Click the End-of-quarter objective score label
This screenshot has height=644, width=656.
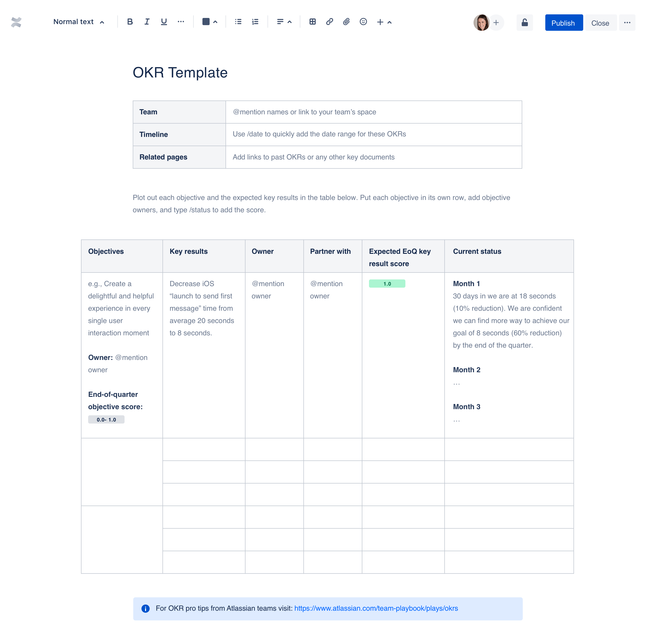click(115, 401)
